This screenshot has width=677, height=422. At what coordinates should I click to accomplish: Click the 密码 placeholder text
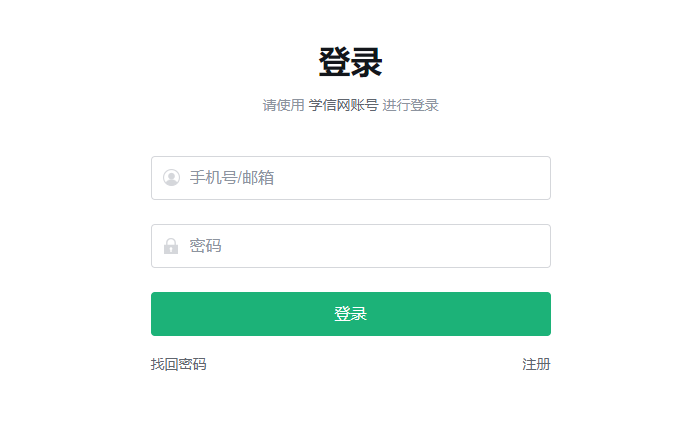click(205, 246)
